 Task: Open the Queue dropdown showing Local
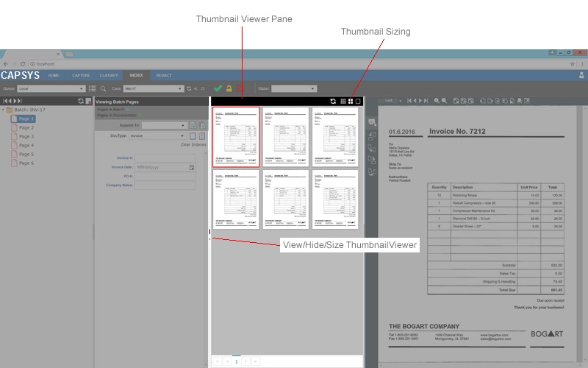point(51,89)
